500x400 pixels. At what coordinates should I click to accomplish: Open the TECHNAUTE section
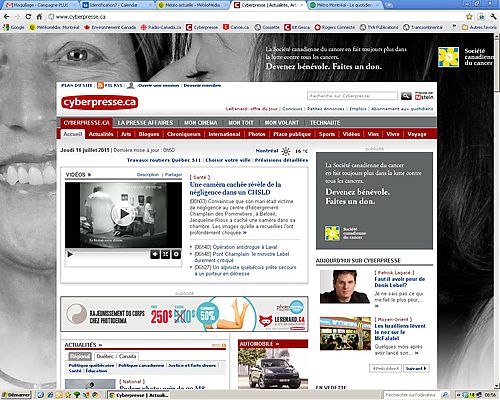[325, 123]
